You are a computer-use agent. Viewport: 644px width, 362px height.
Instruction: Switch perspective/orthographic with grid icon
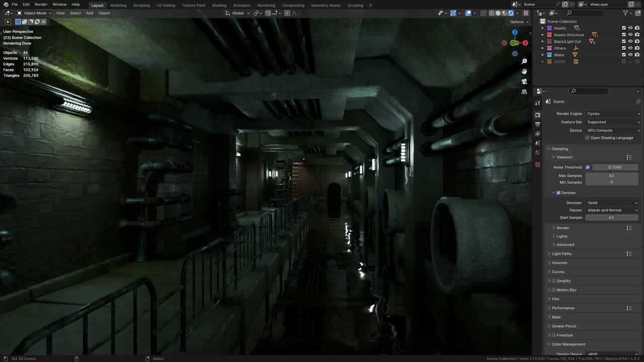(x=524, y=92)
